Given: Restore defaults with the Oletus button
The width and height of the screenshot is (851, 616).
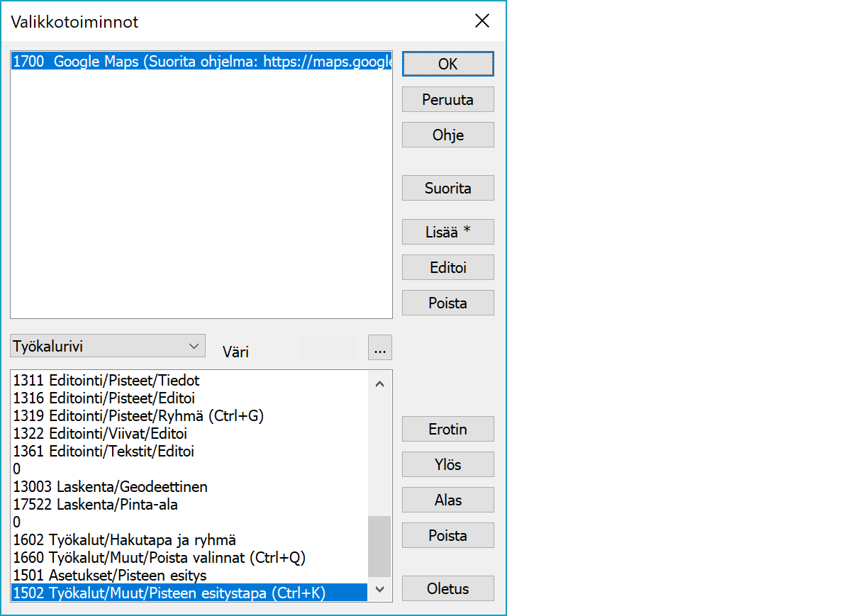Looking at the screenshot, I should click(x=447, y=588).
